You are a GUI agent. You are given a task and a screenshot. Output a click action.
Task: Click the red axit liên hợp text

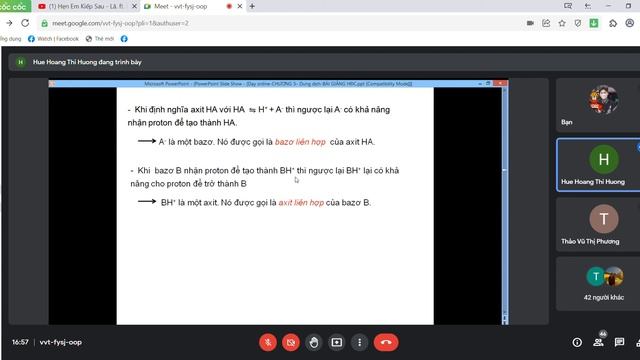301,202
